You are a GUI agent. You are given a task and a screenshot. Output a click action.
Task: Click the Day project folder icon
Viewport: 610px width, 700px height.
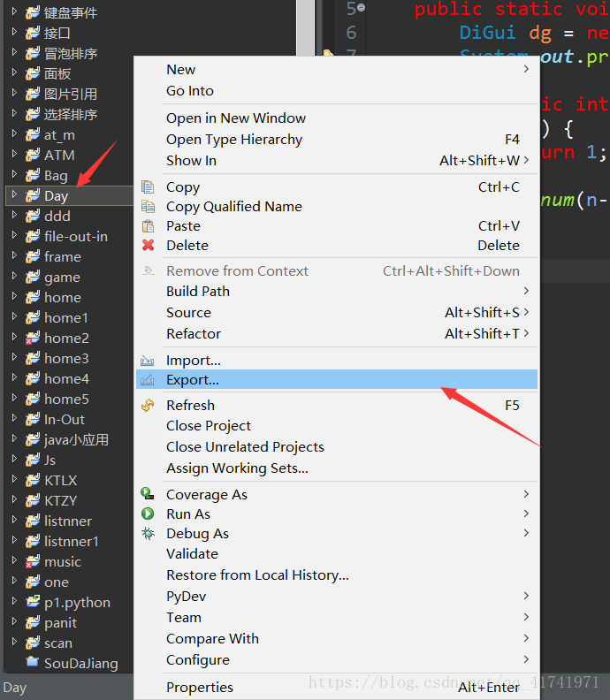pyautogui.click(x=33, y=195)
